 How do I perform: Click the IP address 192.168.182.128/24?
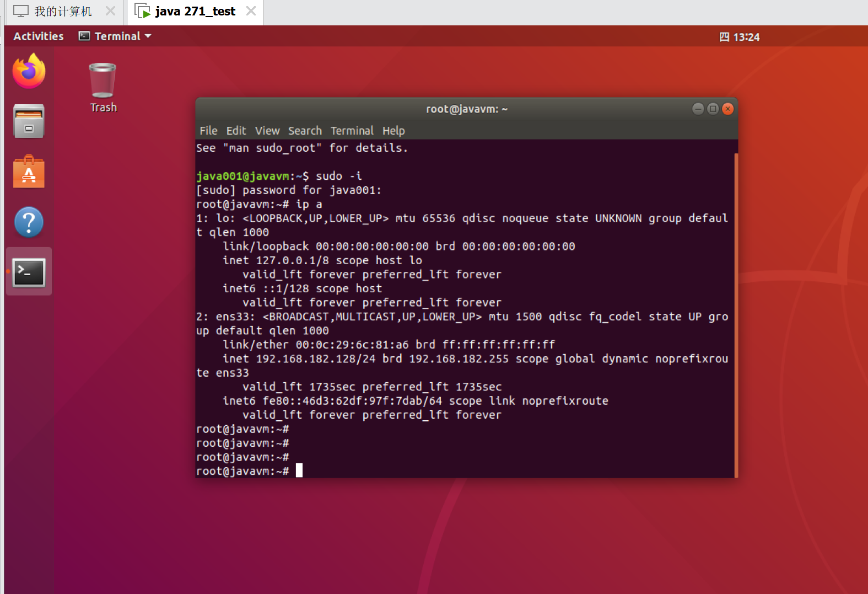pos(315,358)
